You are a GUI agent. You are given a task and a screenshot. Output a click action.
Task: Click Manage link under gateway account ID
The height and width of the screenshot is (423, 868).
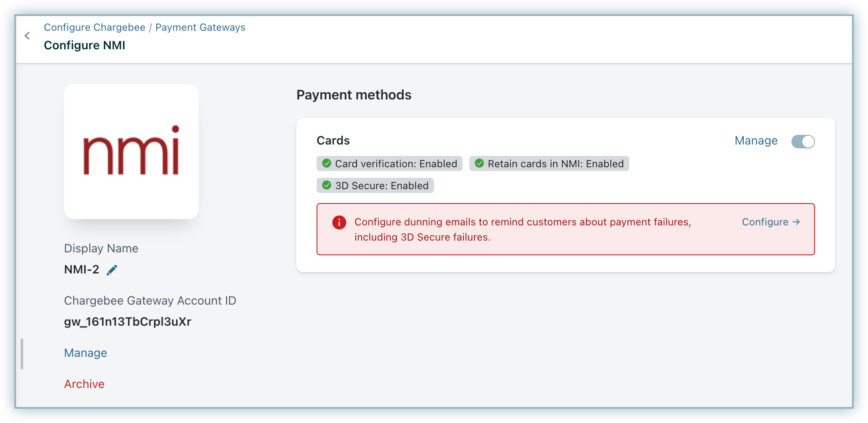coord(85,353)
